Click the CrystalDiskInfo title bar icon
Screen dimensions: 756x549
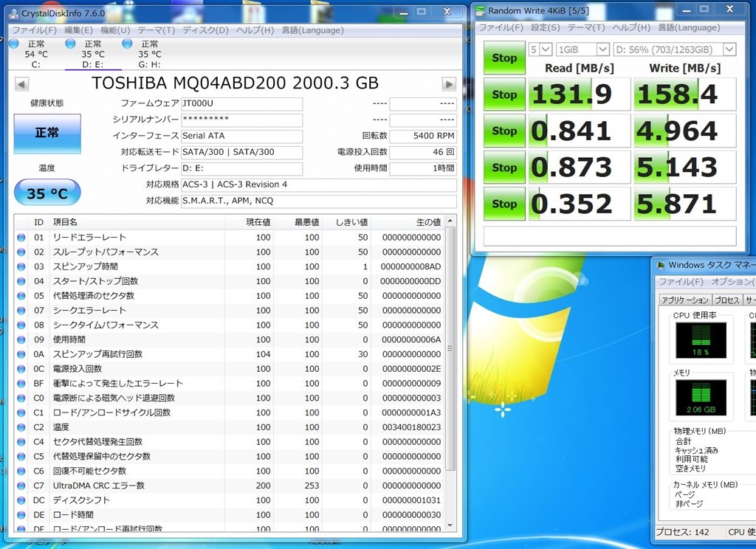tap(15, 13)
